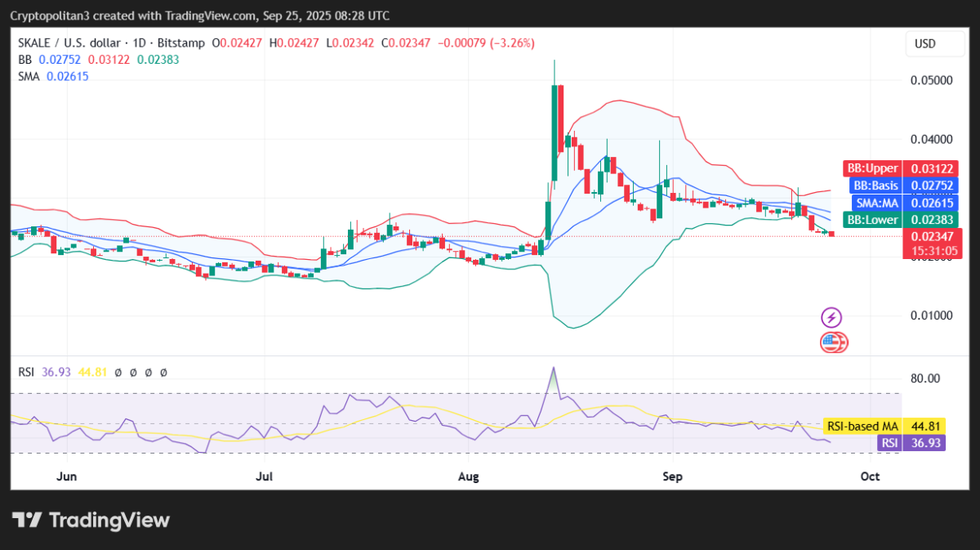Image resolution: width=980 pixels, height=550 pixels.
Task: Click the Aug label on time axis
Action: pos(468,476)
